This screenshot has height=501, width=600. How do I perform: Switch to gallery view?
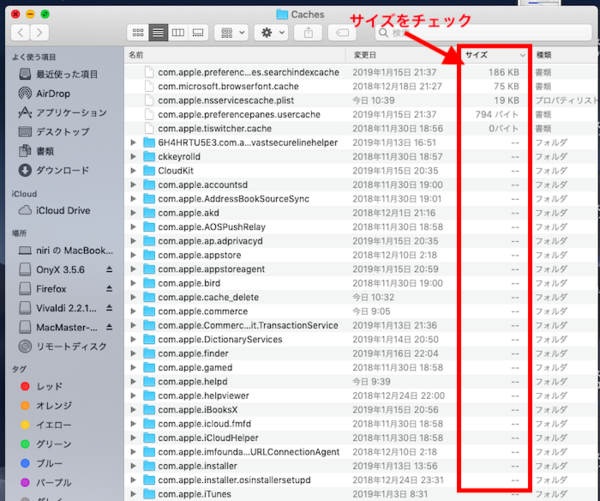[x=198, y=33]
